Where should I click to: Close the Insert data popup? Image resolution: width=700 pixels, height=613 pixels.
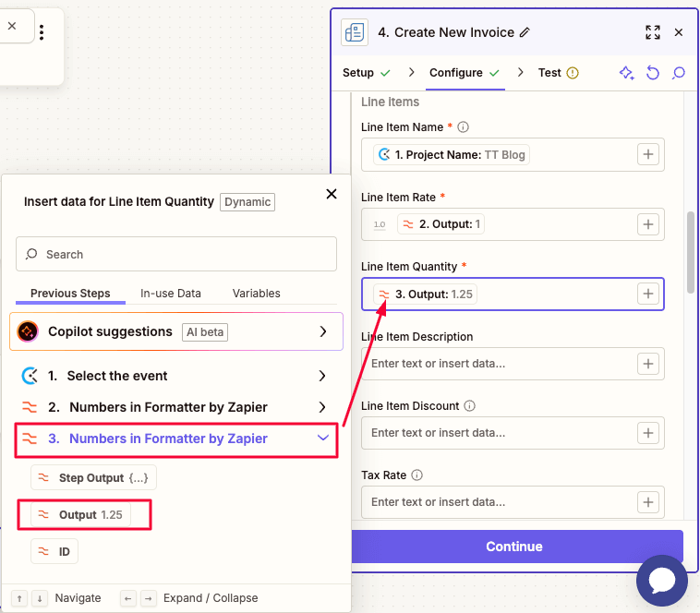click(x=332, y=194)
